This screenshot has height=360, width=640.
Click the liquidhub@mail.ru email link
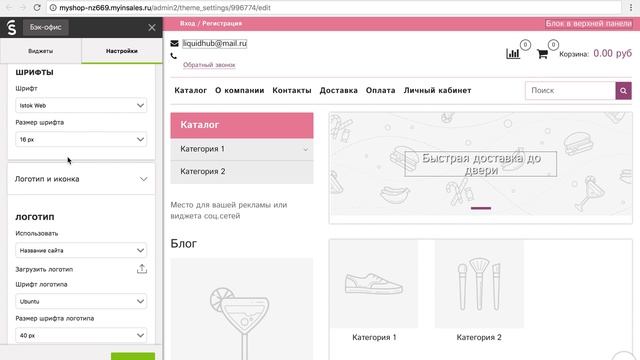215,43
